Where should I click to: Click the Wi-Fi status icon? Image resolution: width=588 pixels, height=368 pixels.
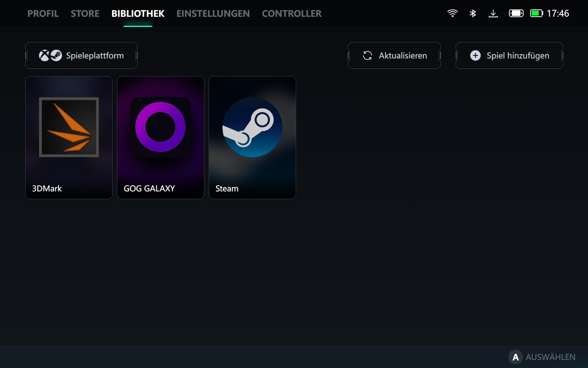tap(452, 13)
